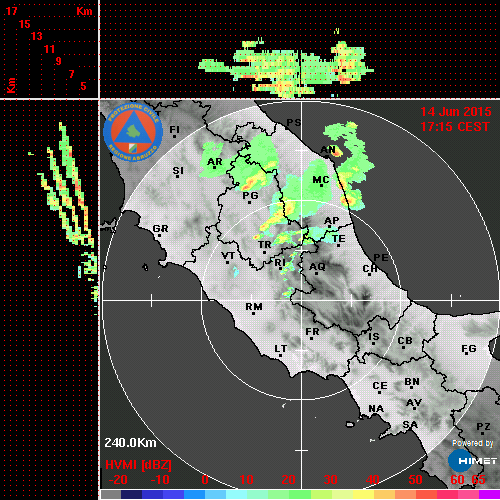Select the gray swatch on the color bar
This screenshot has height=500, width=500.
(x=111, y=494)
